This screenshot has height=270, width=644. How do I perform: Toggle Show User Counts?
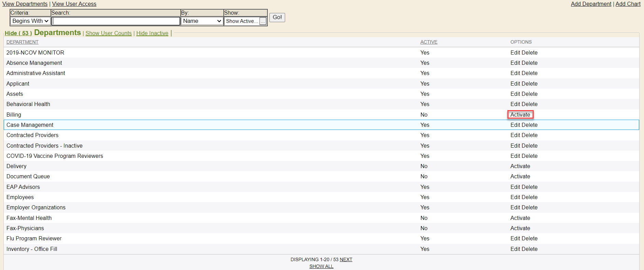click(x=108, y=33)
